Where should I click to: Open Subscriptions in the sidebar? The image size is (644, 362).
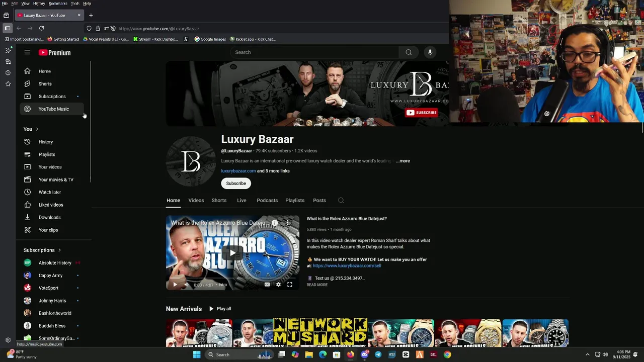pyautogui.click(x=52, y=97)
